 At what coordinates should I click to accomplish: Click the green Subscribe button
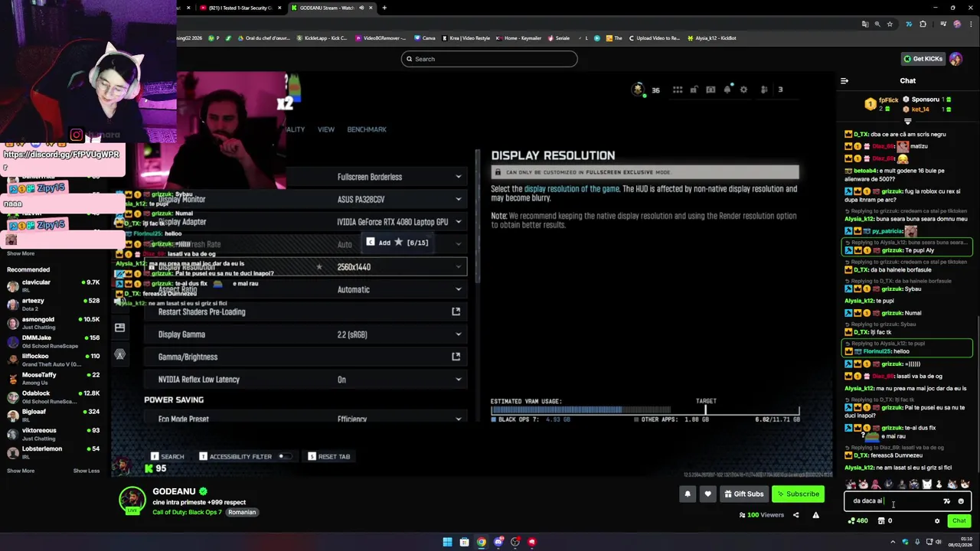(x=798, y=494)
